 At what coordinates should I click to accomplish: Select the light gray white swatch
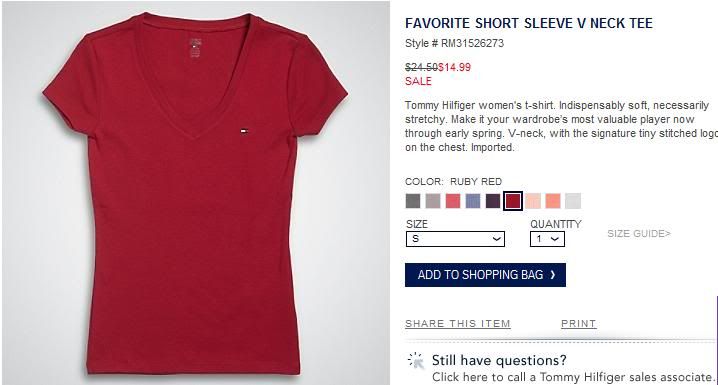pyautogui.click(x=573, y=201)
